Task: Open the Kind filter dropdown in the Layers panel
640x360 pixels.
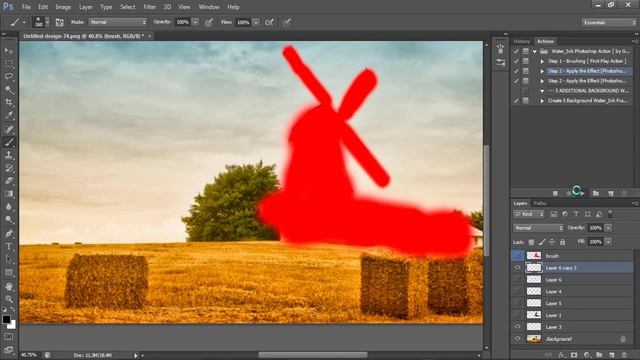Action: [x=529, y=214]
